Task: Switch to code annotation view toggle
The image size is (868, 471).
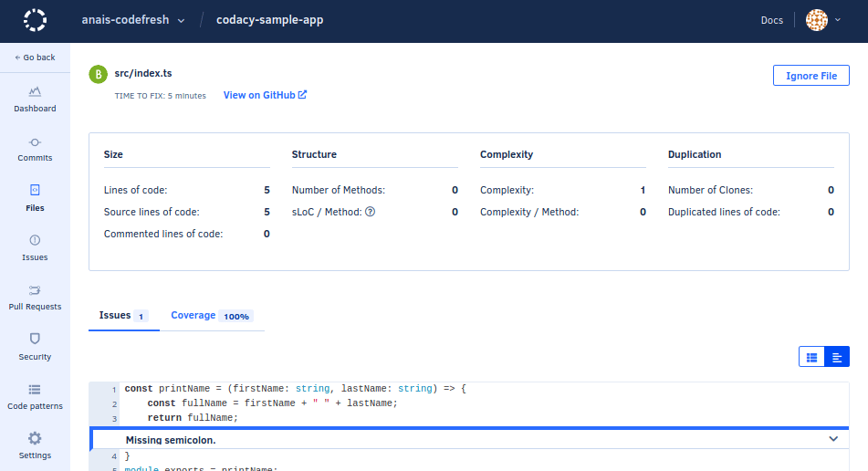Action: [837, 357]
